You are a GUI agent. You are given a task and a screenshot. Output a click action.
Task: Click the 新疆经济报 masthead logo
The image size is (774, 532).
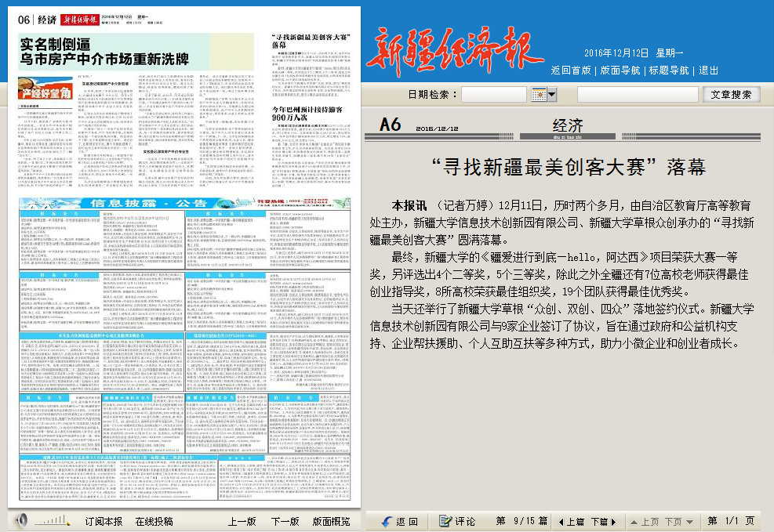pyautogui.click(x=455, y=51)
